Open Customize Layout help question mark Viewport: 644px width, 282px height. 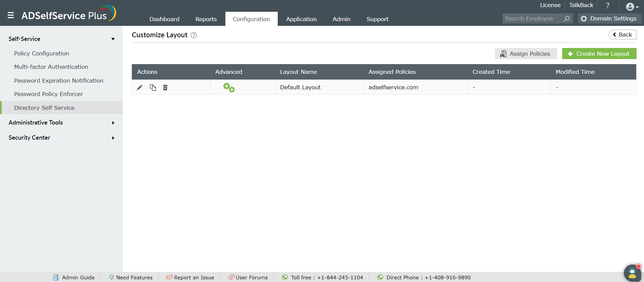coord(194,35)
